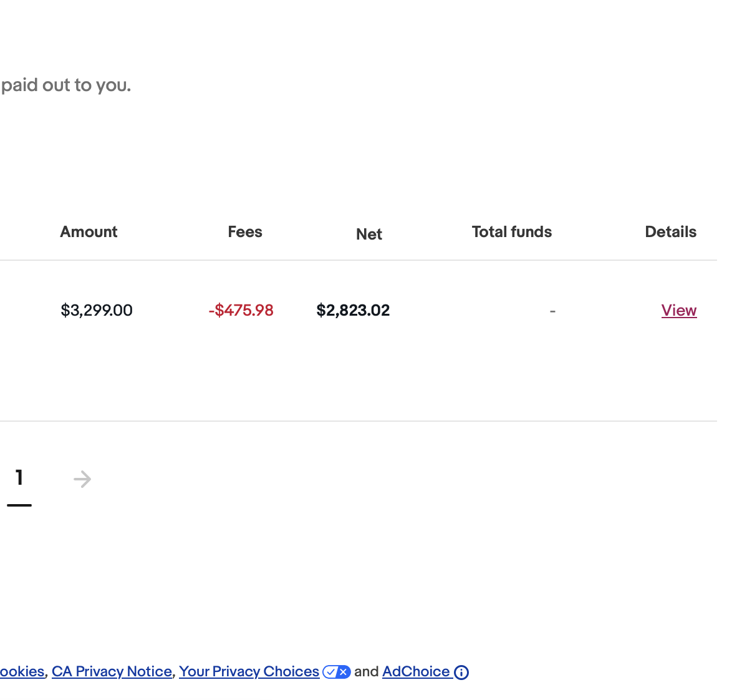Click the Amount column header
The width and height of the screenshot is (737, 700).
tap(89, 232)
